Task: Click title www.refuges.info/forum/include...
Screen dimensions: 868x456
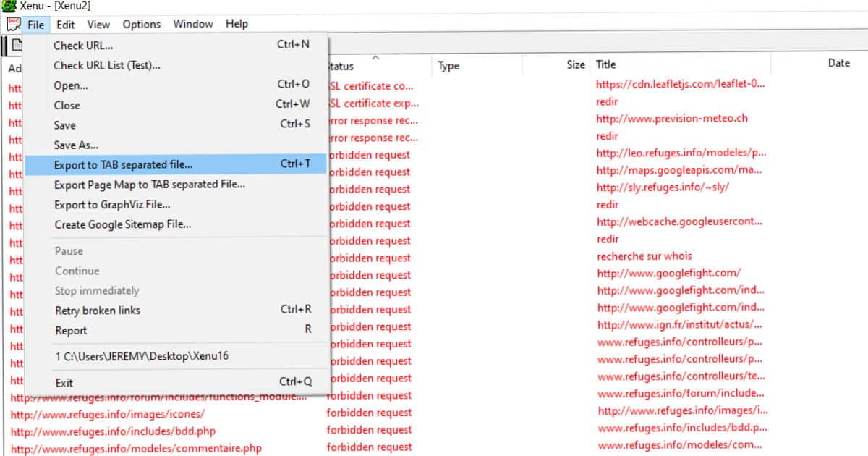Action: 681,394
